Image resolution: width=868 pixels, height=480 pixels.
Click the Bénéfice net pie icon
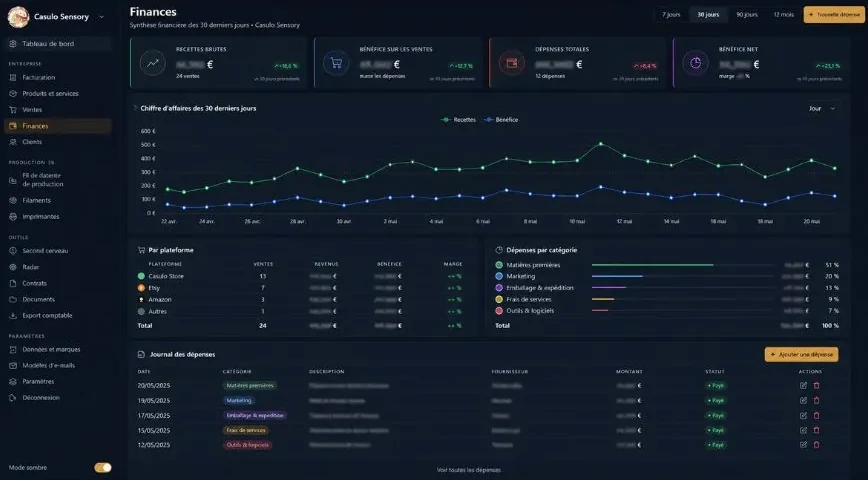pyautogui.click(x=695, y=63)
